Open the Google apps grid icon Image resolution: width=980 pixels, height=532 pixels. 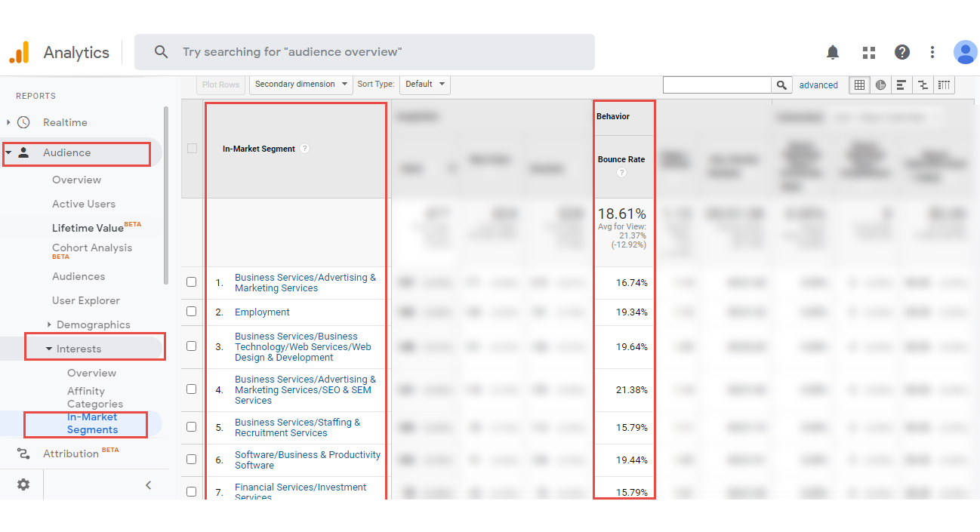pos(869,52)
